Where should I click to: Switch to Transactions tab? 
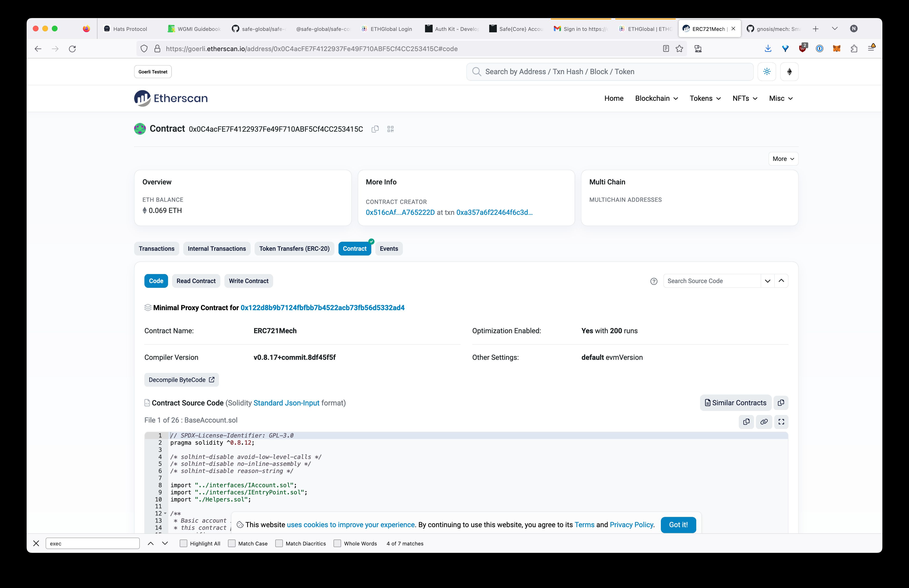coord(156,249)
